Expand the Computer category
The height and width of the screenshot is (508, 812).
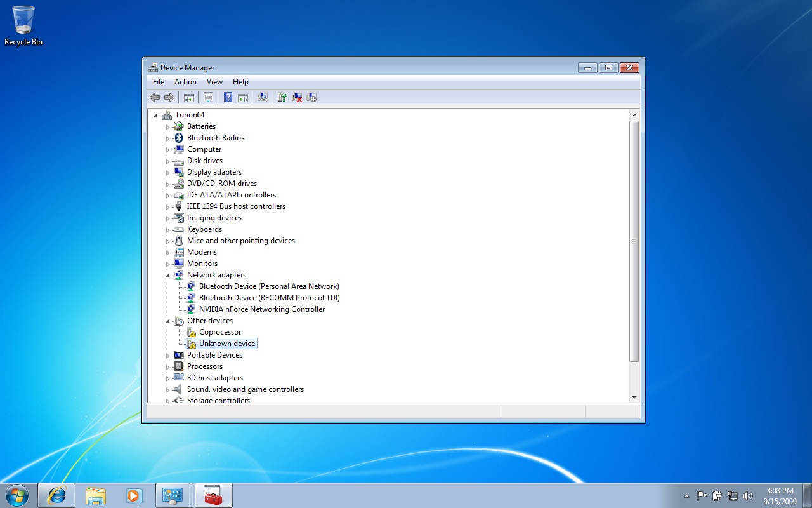coord(168,150)
